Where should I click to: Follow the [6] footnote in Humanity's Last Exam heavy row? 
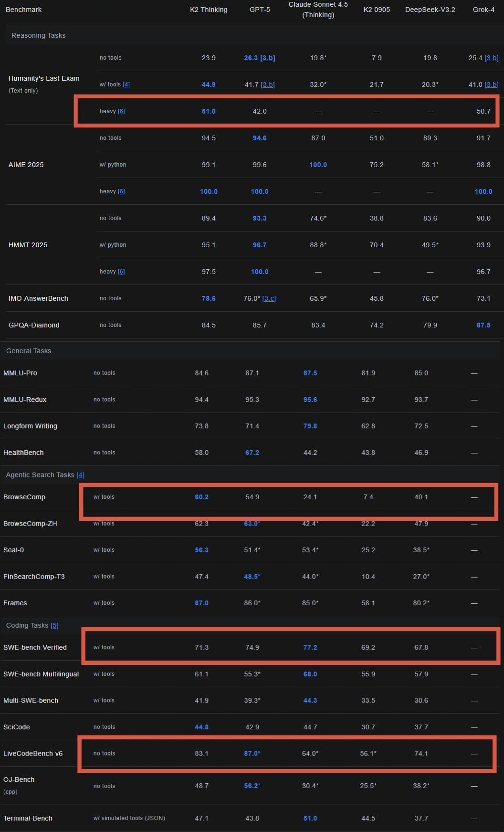coord(121,111)
